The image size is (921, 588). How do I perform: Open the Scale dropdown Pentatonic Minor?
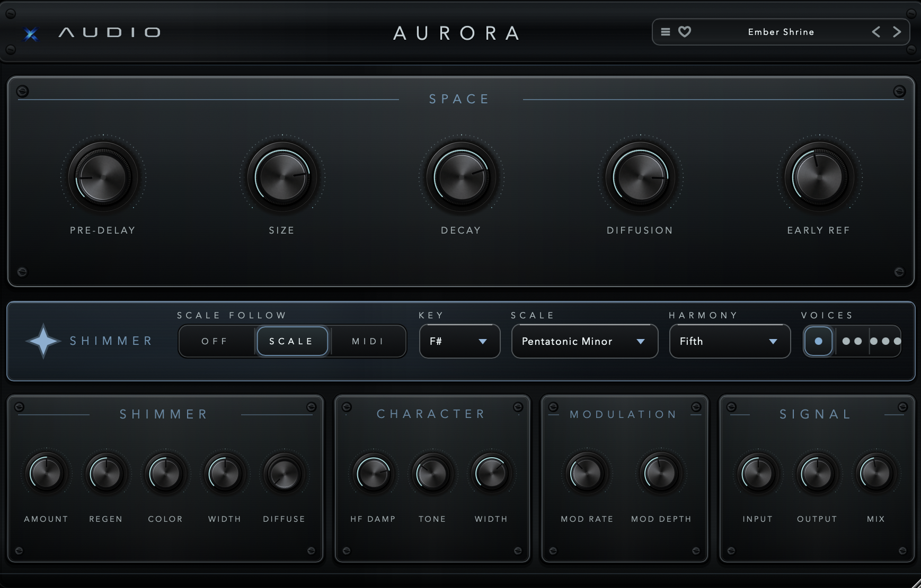(x=585, y=341)
